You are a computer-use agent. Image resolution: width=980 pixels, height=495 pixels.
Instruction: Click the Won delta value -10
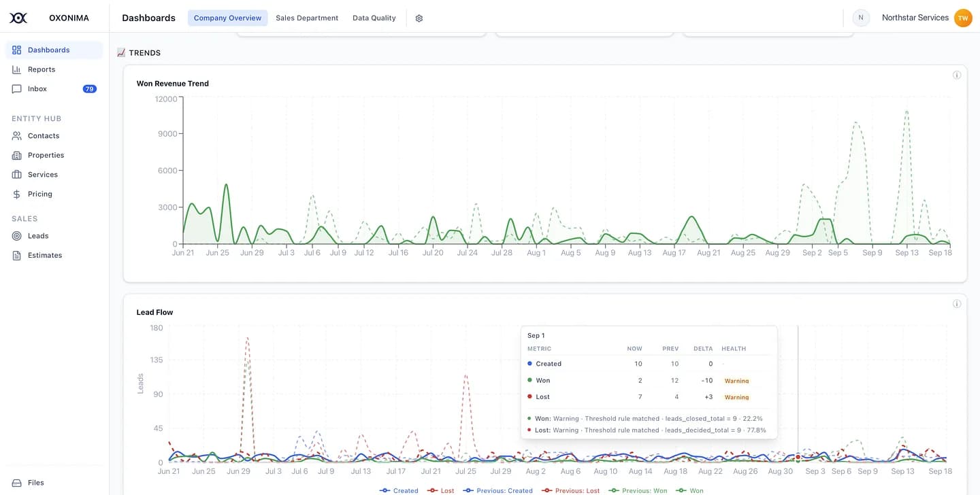coord(708,381)
